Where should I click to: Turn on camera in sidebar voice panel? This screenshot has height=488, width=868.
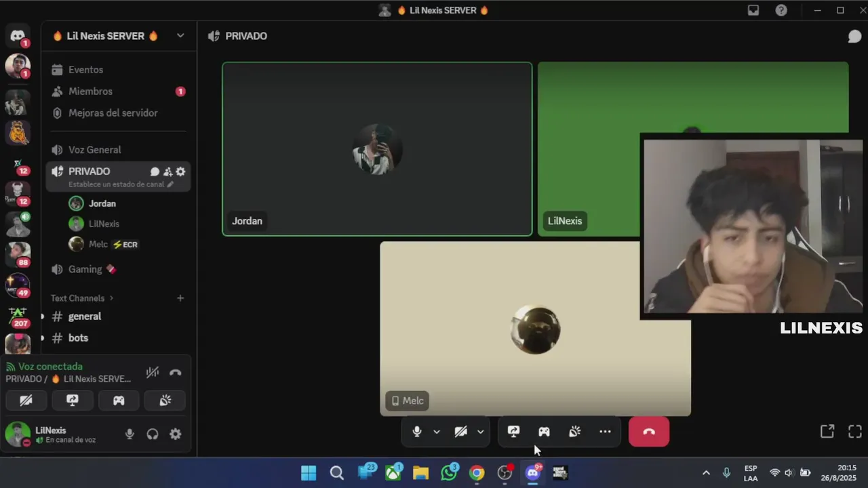(x=26, y=401)
